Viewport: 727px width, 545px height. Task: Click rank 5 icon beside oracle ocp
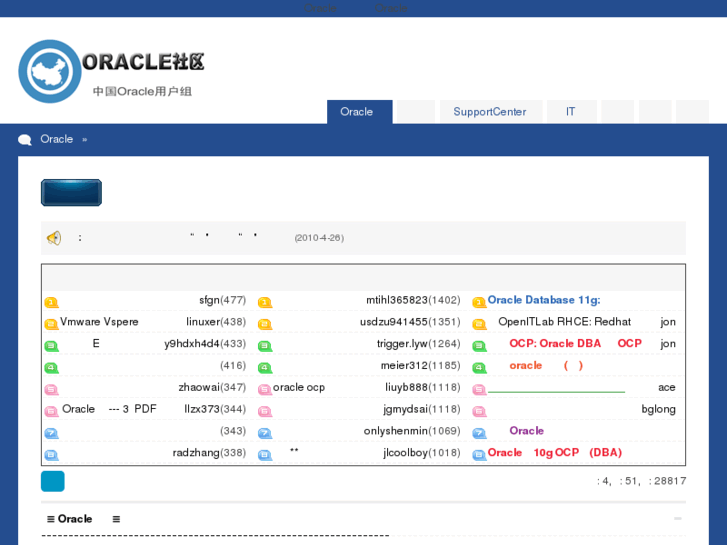[265, 390]
